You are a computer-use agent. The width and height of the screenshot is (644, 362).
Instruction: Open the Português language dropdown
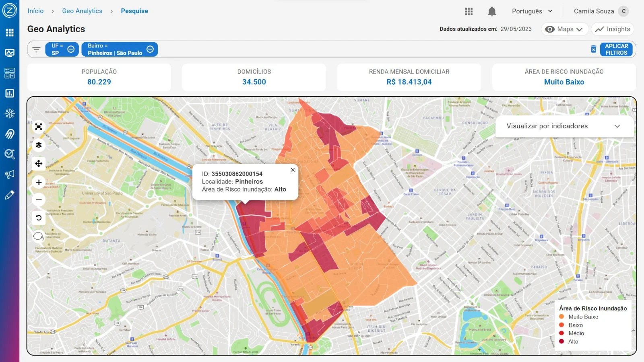(x=532, y=11)
